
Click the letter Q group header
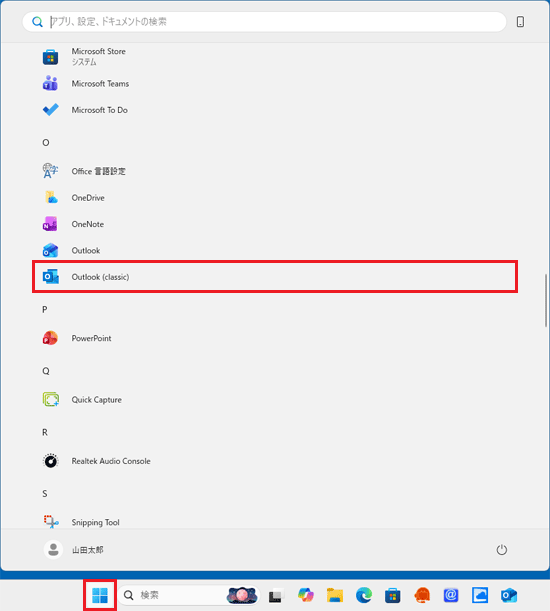[x=46, y=371]
